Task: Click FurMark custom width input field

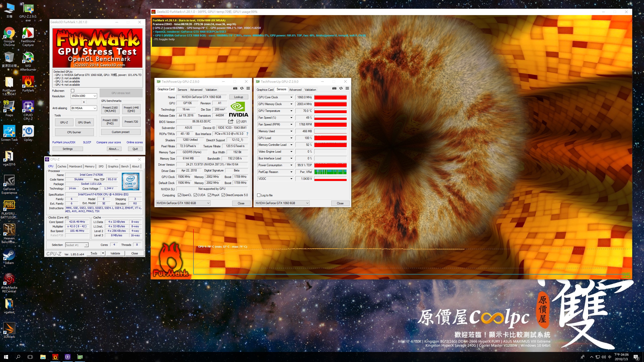Action: point(76,102)
